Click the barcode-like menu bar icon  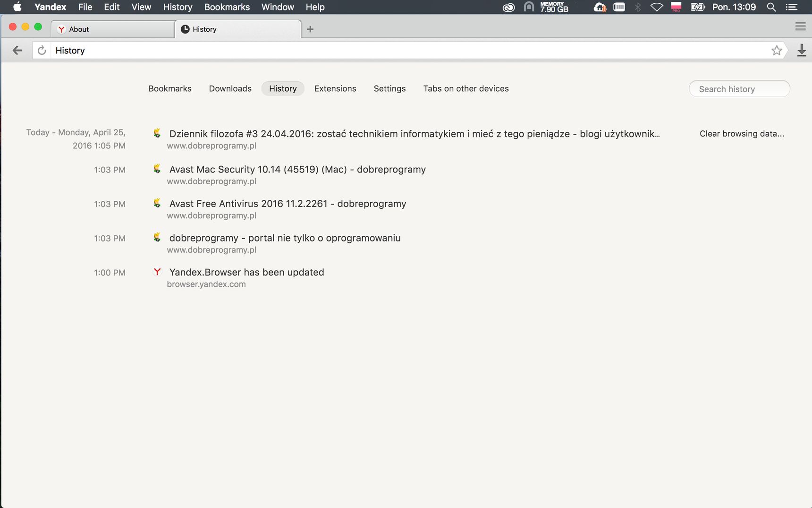coord(619,7)
